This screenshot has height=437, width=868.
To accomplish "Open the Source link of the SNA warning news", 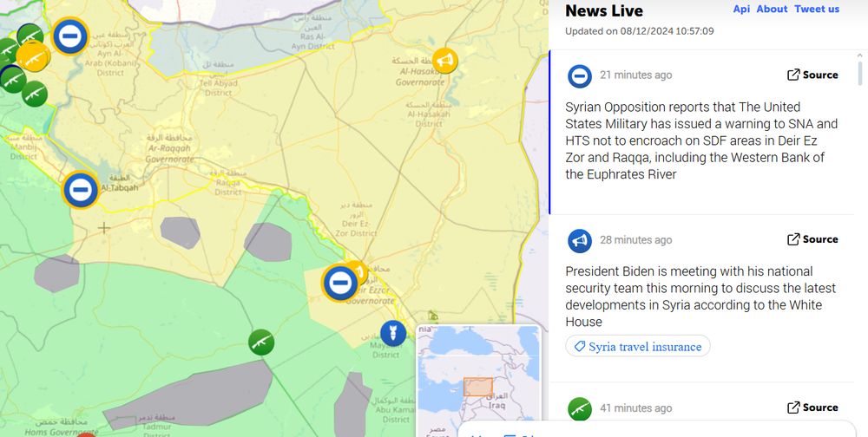I will tap(812, 75).
